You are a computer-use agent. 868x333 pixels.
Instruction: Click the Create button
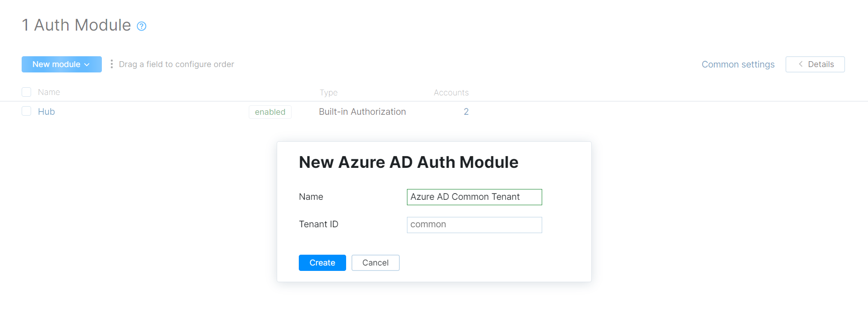[322, 263]
